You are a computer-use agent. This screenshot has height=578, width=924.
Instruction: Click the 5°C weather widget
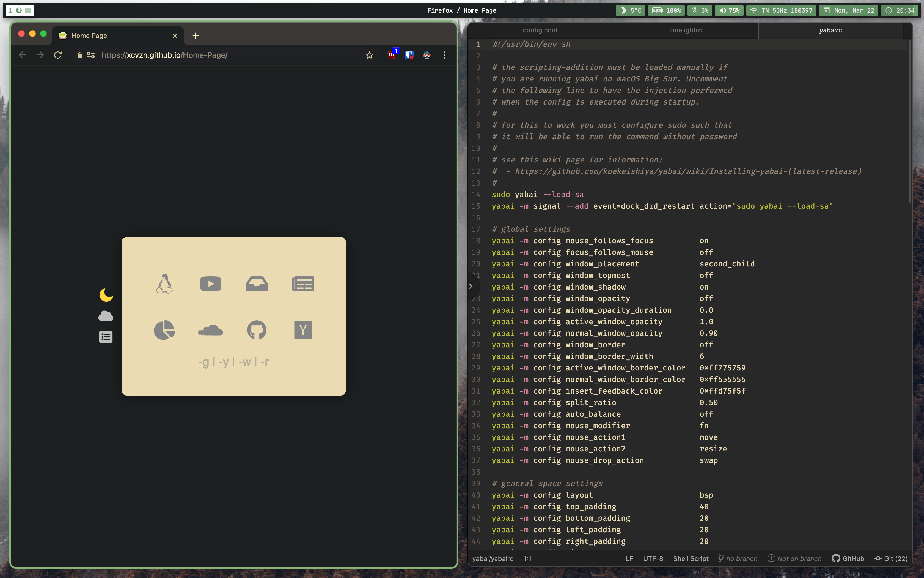point(630,10)
